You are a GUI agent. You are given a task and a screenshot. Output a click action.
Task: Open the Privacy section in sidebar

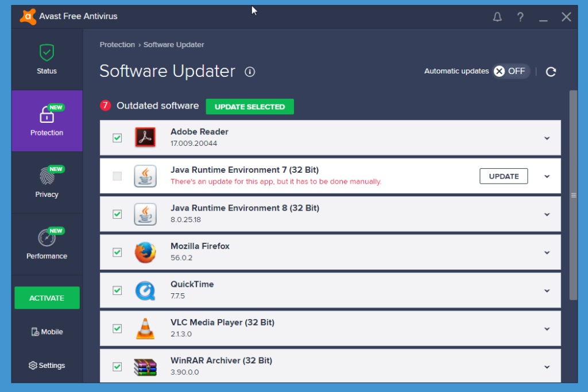tap(47, 183)
